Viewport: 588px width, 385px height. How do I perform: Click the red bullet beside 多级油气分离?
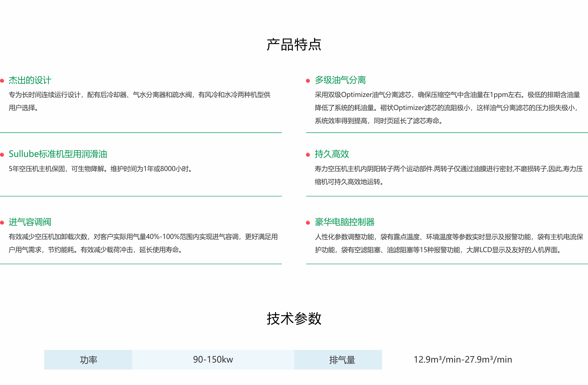308,81
